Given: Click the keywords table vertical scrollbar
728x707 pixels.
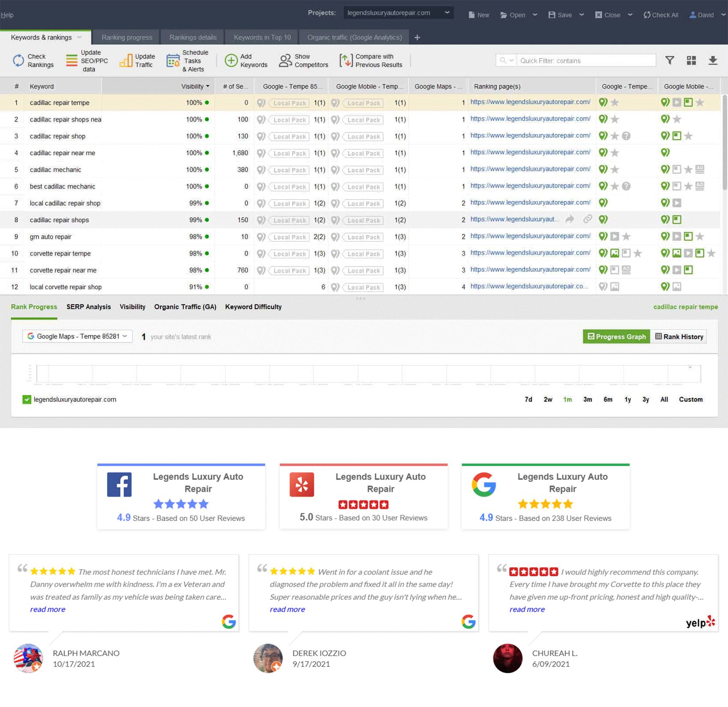Looking at the screenshot, I should [x=725, y=143].
